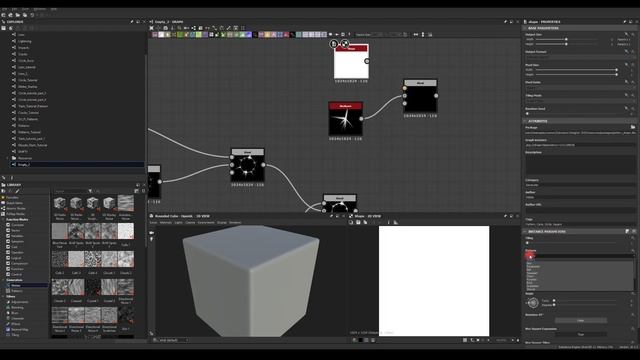Select Circle_Base graph in Explorer
The image size is (640, 360).
point(26,61)
